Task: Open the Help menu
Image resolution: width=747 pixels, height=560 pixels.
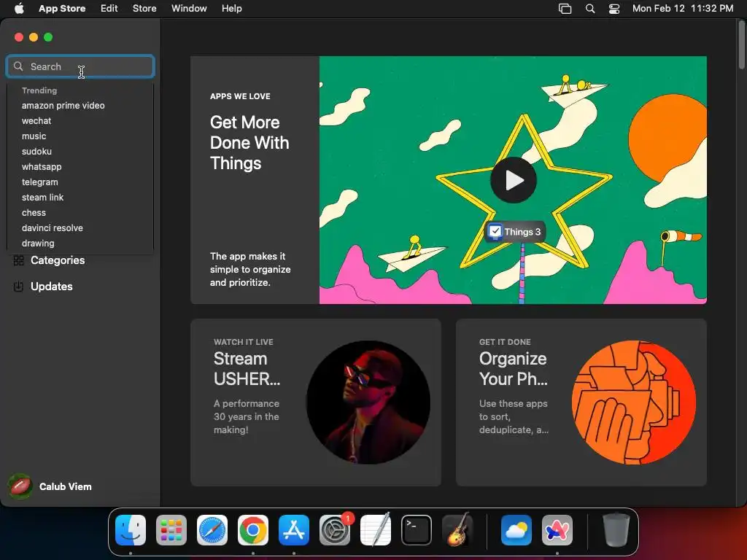Action: pyautogui.click(x=231, y=9)
